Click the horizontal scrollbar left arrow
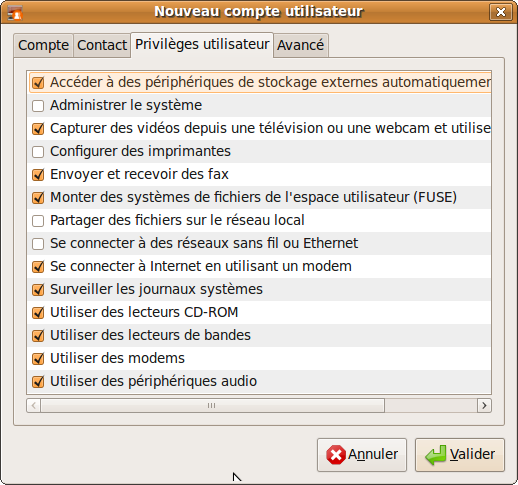518x485 pixels. point(34,406)
